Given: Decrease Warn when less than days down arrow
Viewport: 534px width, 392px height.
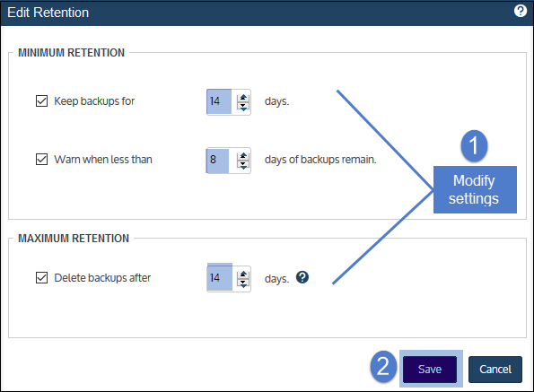Looking at the screenshot, I should click(x=243, y=165).
